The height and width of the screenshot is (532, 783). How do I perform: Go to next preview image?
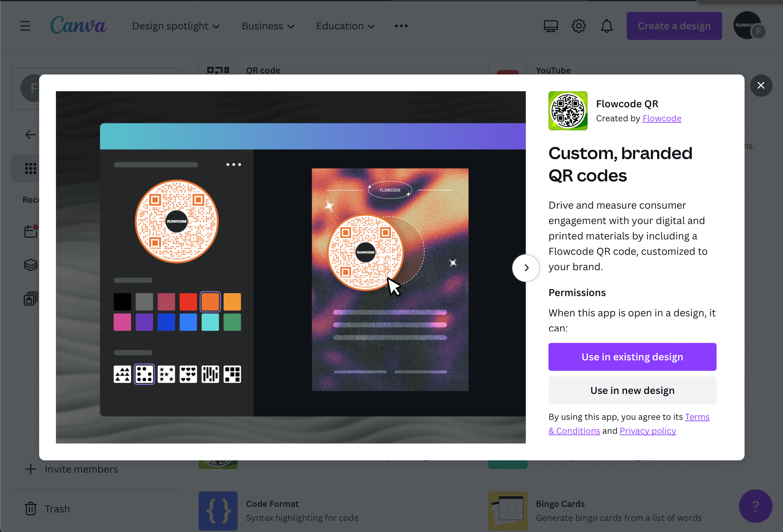[526, 268]
